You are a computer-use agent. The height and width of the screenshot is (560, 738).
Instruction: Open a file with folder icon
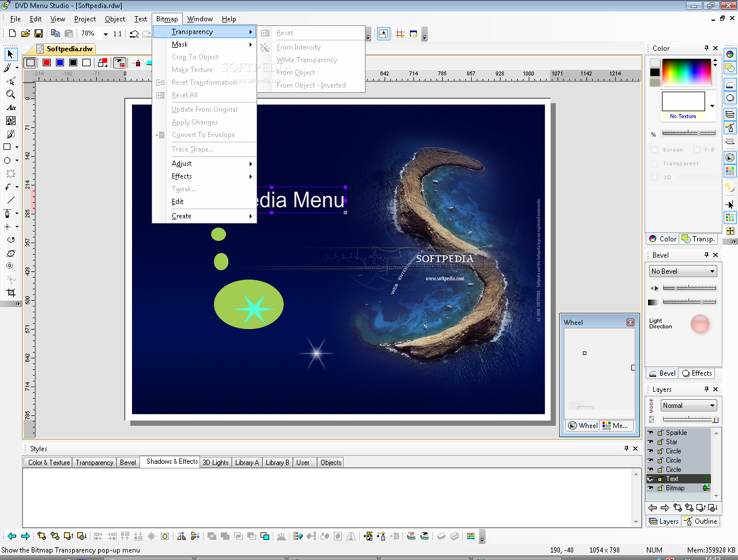tap(25, 33)
